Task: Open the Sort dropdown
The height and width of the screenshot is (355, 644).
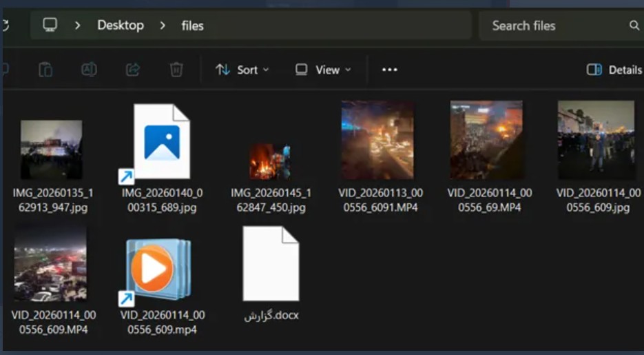Action: coord(242,70)
